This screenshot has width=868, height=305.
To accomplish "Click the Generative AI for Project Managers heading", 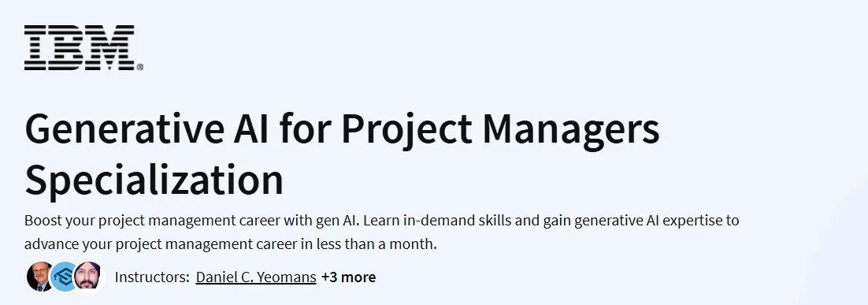I will click(342, 129).
